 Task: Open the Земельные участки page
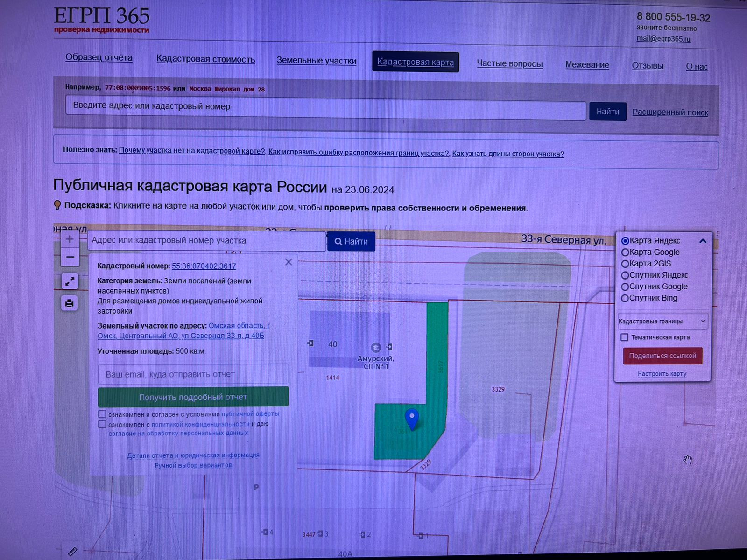pyautogui.click(x=317, y=60)
